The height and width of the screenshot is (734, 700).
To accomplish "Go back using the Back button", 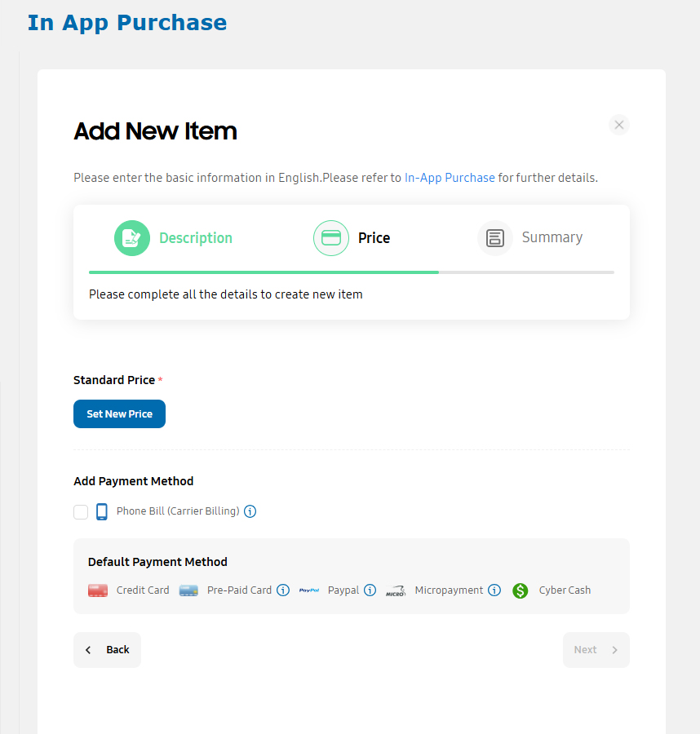I will [107, 650].
